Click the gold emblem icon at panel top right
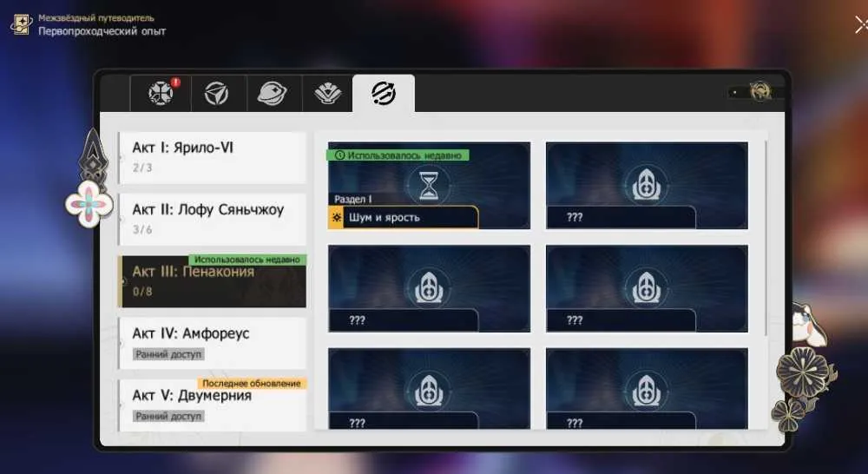The image size is (868, 474). [x=760, y=91]
